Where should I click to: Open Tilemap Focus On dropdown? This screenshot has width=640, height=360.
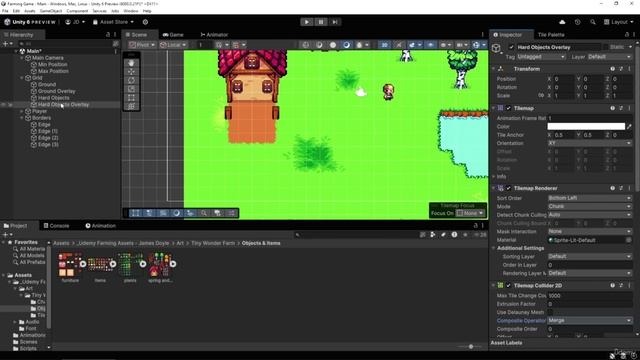471,213
